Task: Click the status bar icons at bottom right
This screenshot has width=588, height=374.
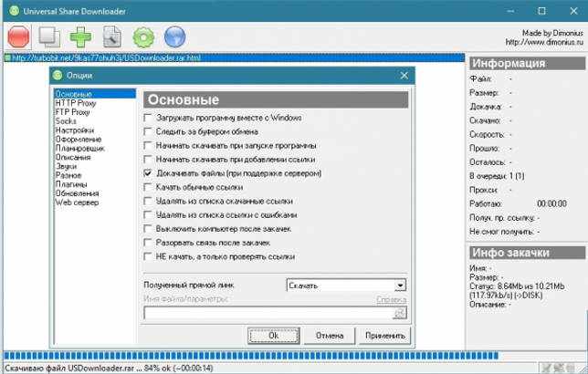Action: (x=558, y=368)
